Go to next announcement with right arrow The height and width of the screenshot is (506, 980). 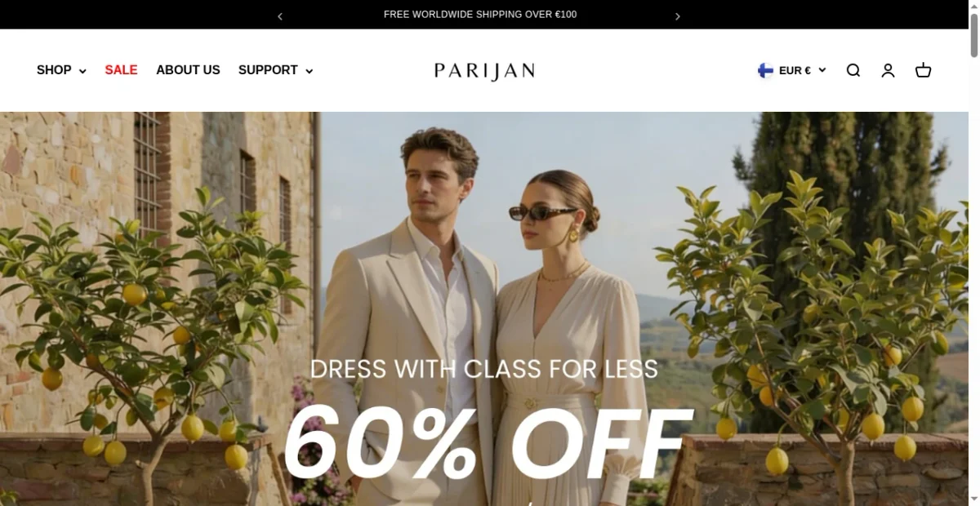pyautogui.click(x=677, y=16)
